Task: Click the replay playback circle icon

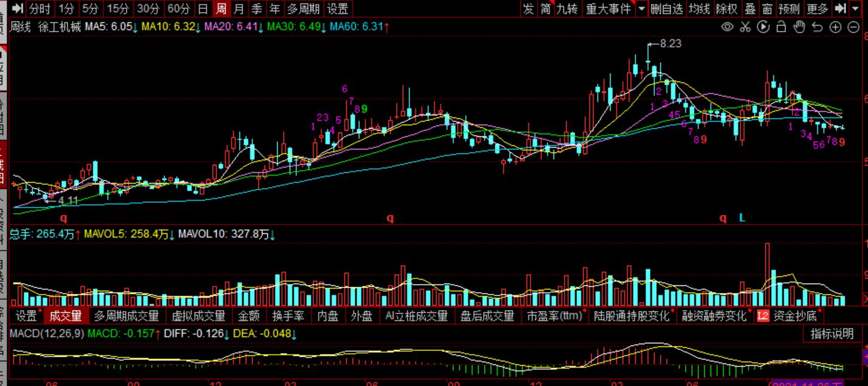Action: click(763, 26)
